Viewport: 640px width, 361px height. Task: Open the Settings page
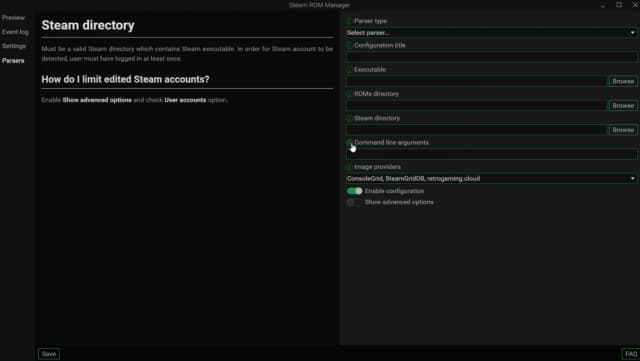(14, 46)
